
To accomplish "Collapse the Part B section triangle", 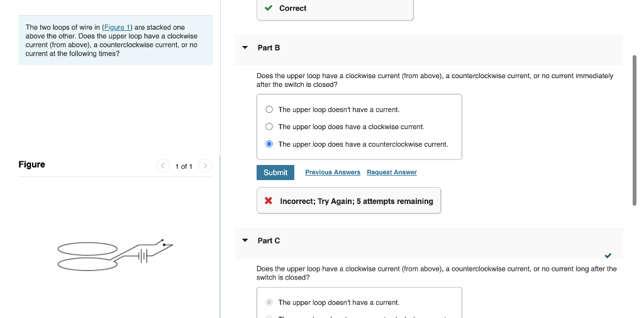I will [245, 48].
